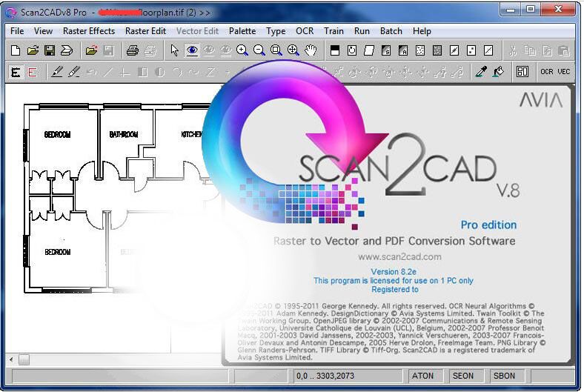Click the VEC vectorize button
Image resolution: width=584 pixels, height=392 pixels.
pyautogui.click(x=564, y=72)
